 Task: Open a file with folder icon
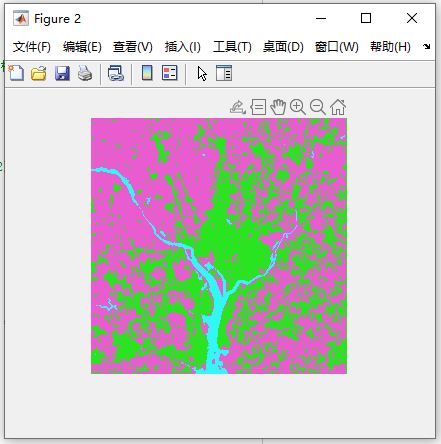point(39,73)
